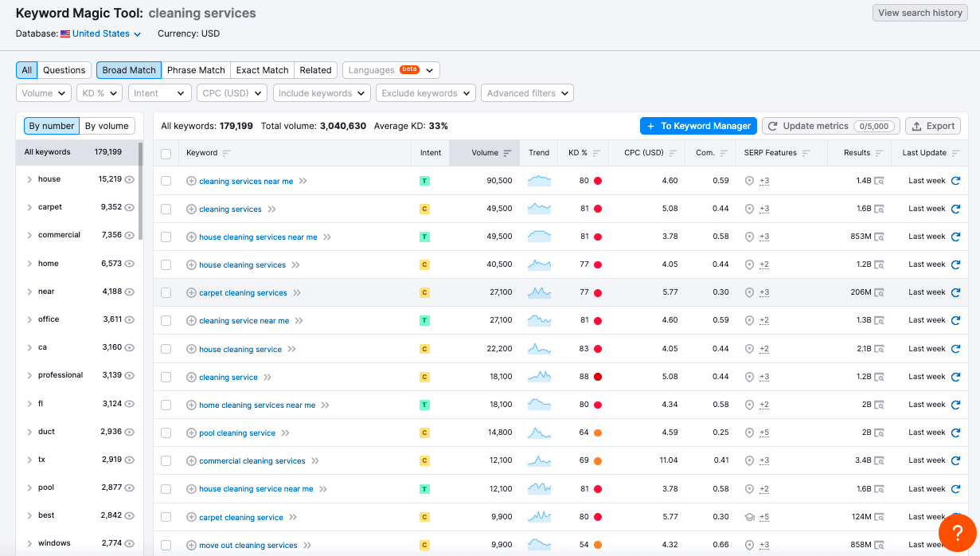Switch to the Exact Match tab
Image resolution: width=980 pixels, height=556 pixels.
[262, 70]
